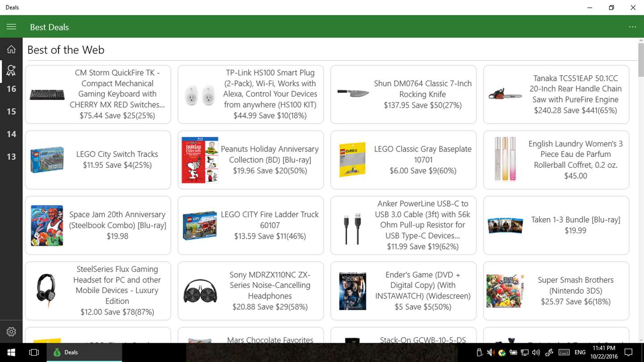Click the keyboard product thumbnail
The height and width of the screenshot is (362, 644).
(x=47, y=94)
